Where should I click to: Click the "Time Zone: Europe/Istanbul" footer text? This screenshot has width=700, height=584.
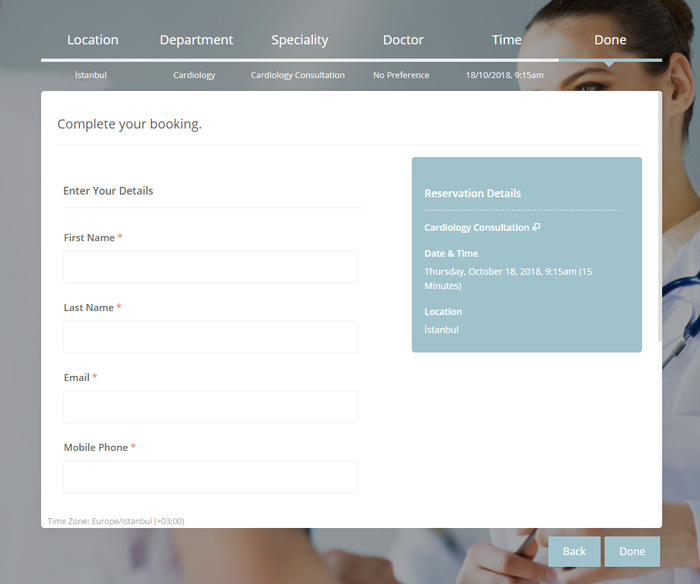pos(116,521)
